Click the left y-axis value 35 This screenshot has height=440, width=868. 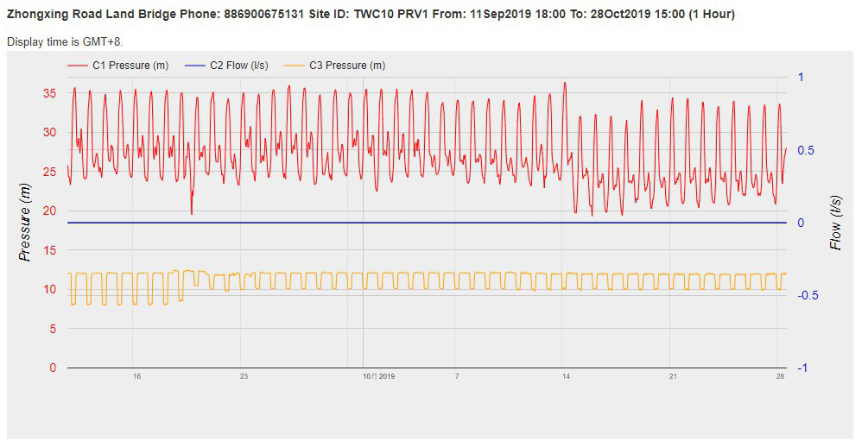pyautogui.click(x=50, y=93)
